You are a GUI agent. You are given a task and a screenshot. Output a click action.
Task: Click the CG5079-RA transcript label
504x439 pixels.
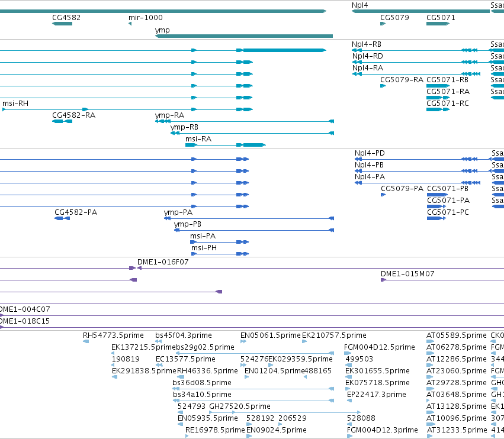pos(402,80)
